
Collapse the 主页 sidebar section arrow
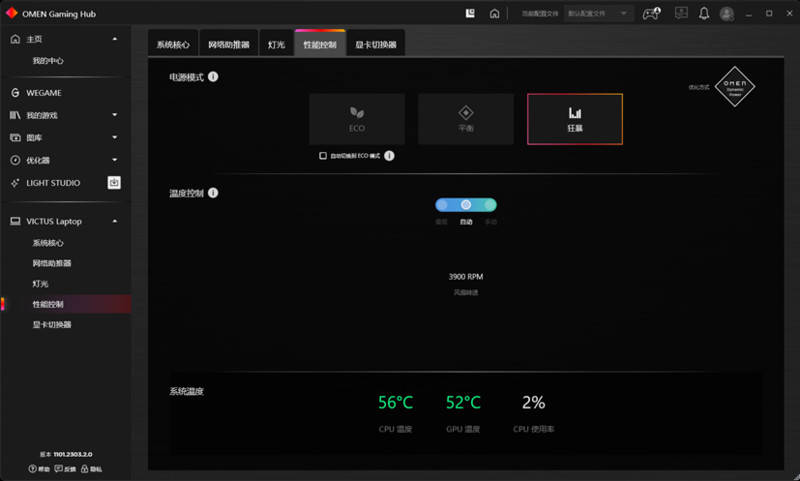click(115, 39)
